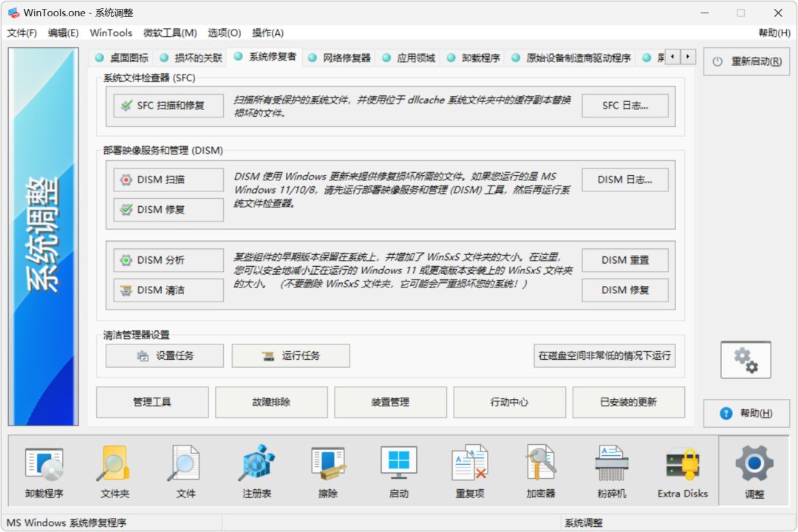Open the 粉碎机 shredder tool
798x532 pixels.
(611, 471)
